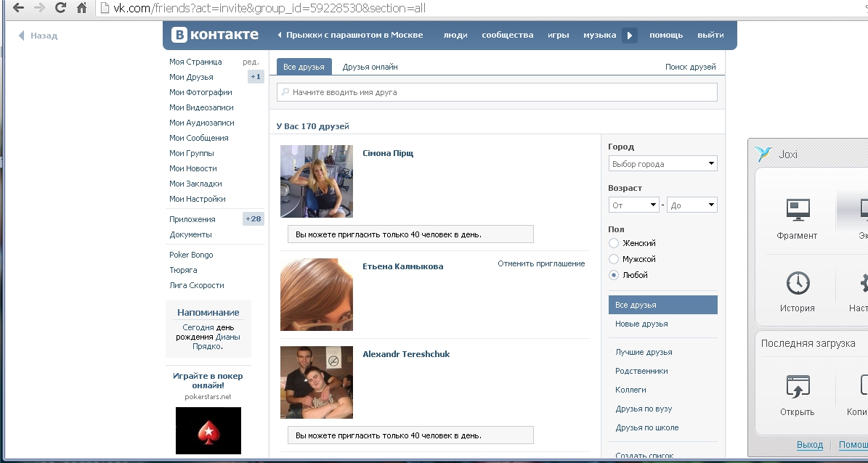Click the browser forward arrow
The height and width of the screenshot is (463, 868).
point(38,8)
